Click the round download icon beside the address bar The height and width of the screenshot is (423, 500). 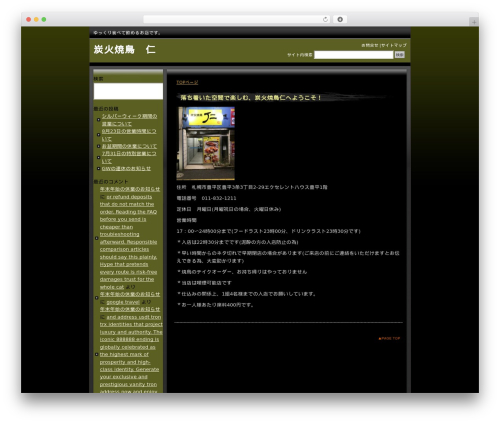[340, 19]
